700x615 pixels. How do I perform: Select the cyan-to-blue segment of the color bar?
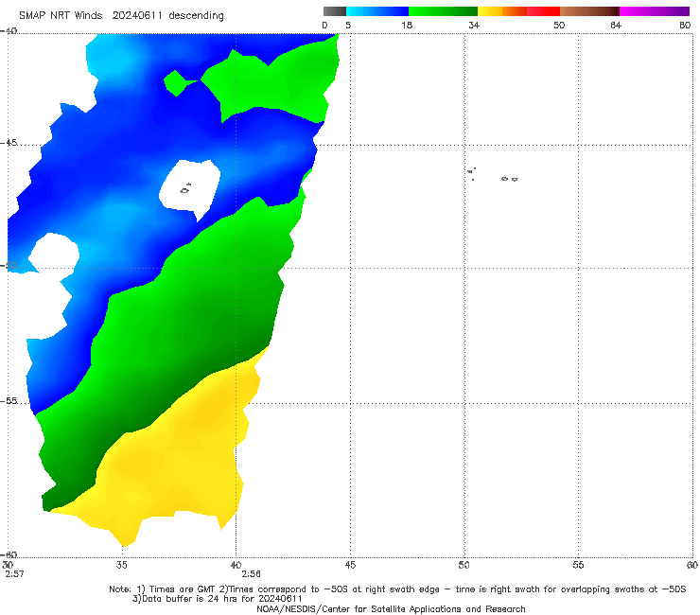pyautogui.click(x=377, y=11)
